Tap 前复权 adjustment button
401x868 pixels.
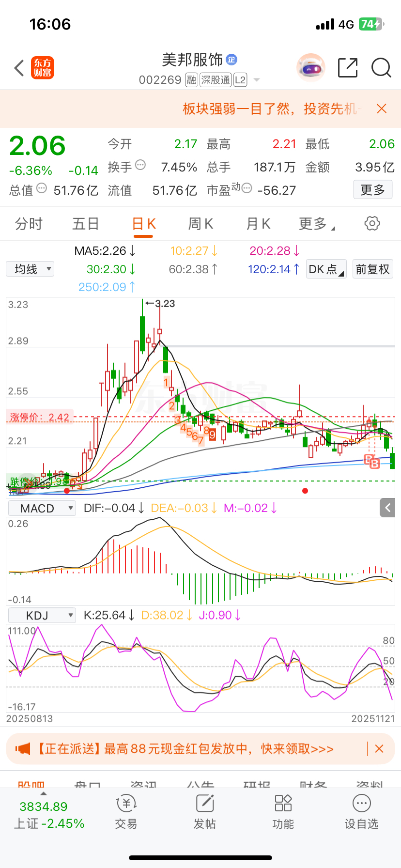click(372, 269)
